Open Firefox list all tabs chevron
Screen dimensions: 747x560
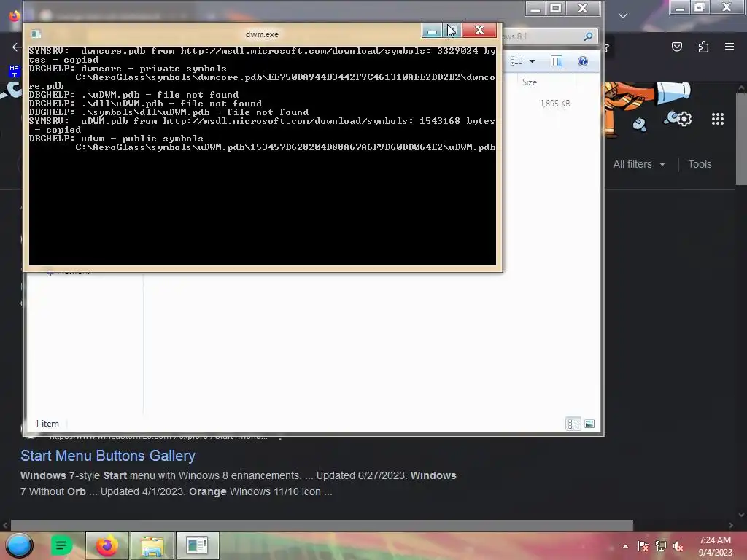tap(623, 16)
